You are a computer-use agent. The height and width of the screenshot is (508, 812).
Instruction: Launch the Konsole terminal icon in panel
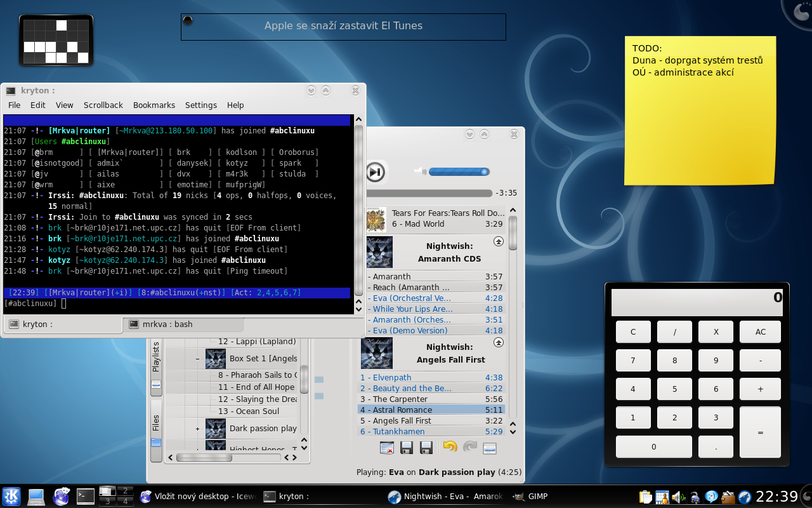85,497
